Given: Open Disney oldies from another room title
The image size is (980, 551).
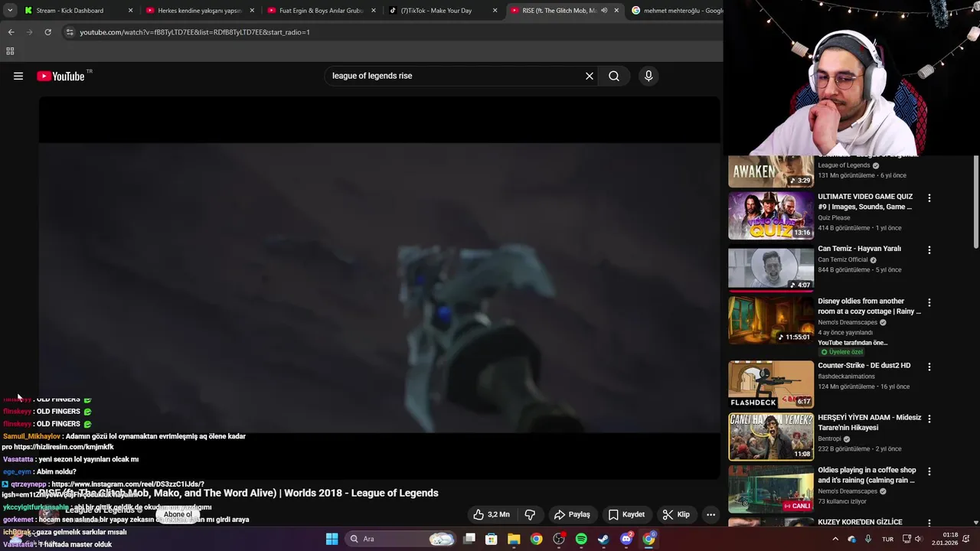Looking at the screenshot, I should click(x=869, y=306).
